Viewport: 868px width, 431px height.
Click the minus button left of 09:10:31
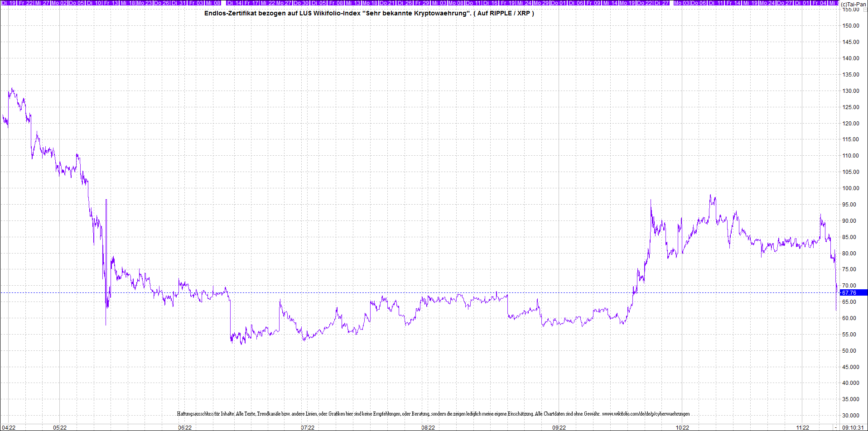click(x=836, y=427)
